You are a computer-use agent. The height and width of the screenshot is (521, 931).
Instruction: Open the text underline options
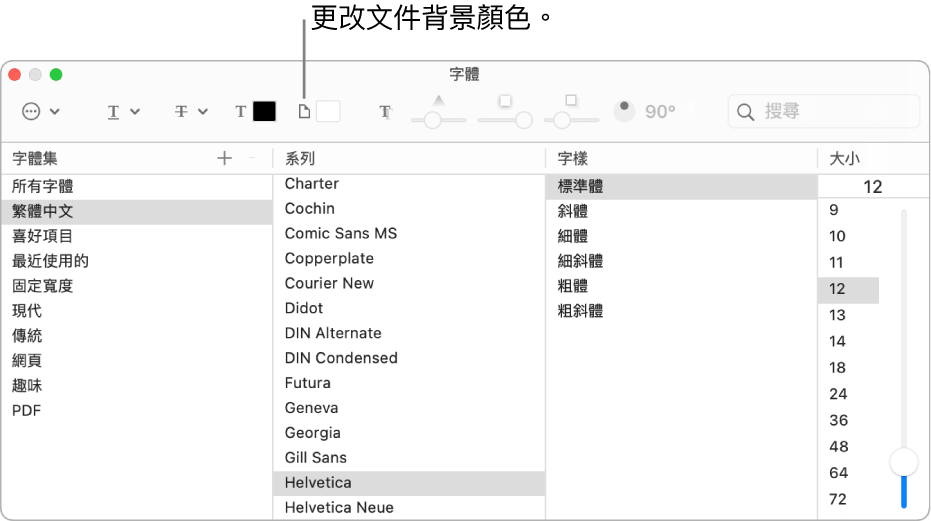coord(124,111)
